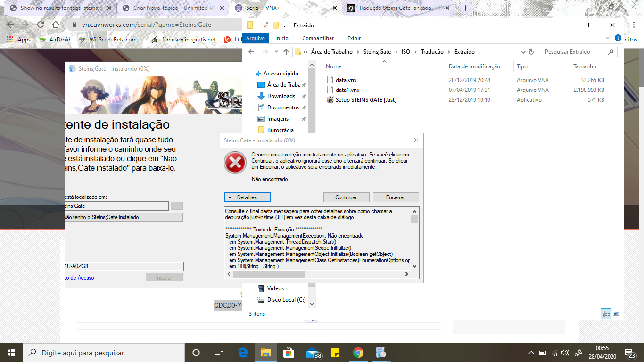644x362 pixels.
Task: Click the Área de Trabalho breadcrumb segment
Action: [x=331, y=52]
